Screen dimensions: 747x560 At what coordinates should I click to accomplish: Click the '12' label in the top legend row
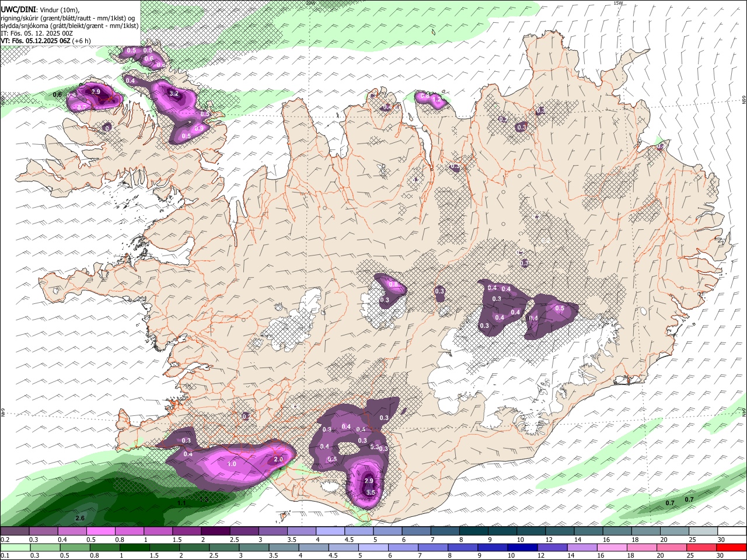pyautogui.click(x=550, y=540)
